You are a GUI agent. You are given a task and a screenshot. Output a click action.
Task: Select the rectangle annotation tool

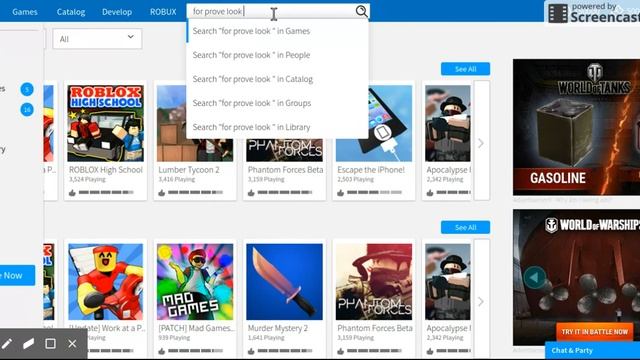(51, 344)
